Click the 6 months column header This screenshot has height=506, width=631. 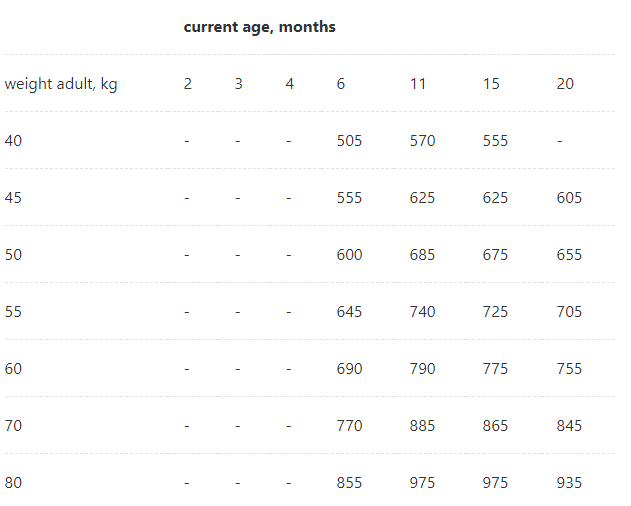pos(340,84)
